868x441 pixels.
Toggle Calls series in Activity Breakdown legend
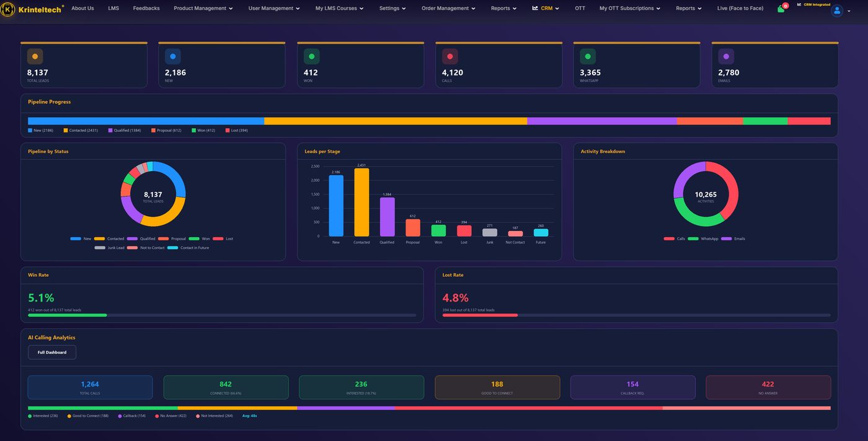coord(675,238)
